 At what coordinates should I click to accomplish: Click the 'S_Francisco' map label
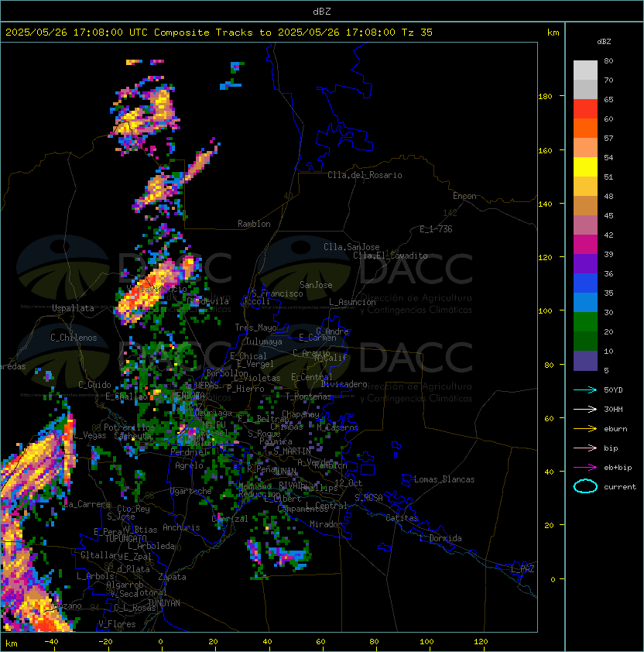(277, 293)
